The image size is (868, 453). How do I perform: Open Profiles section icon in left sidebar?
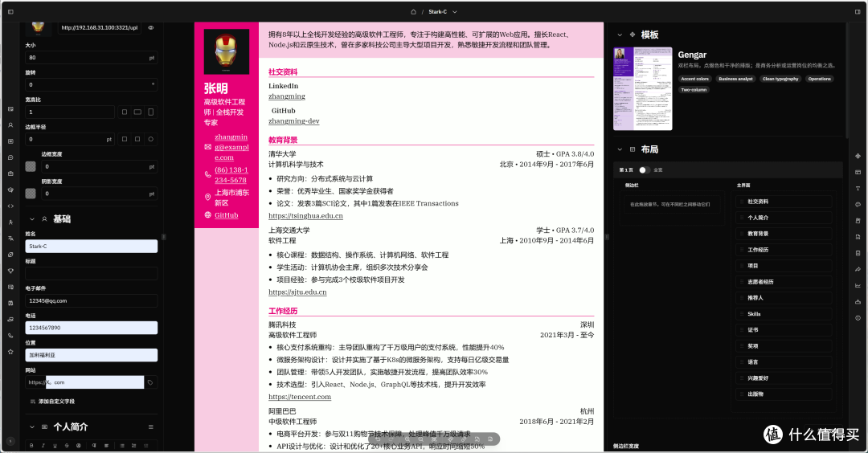point(10,157)
